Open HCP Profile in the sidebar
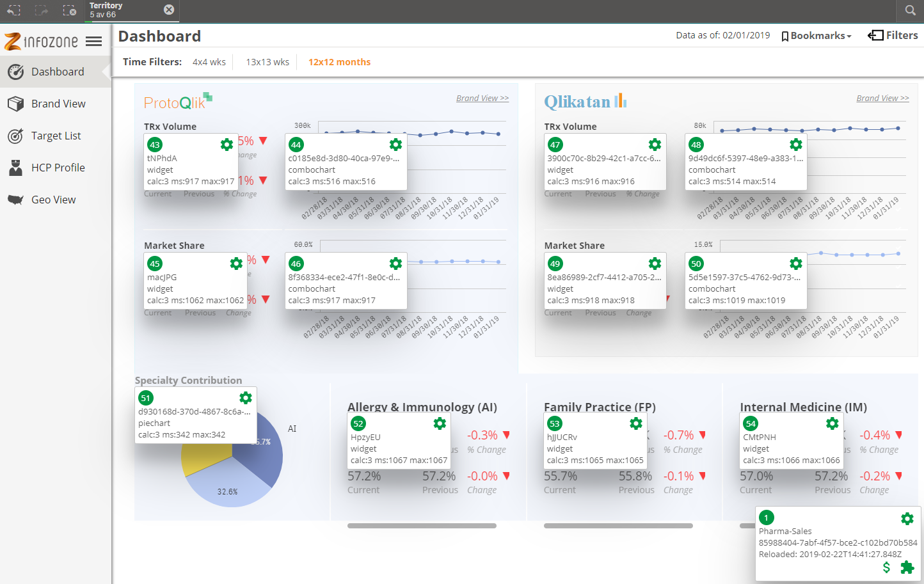Screen dimensions: 924x584 56,168
